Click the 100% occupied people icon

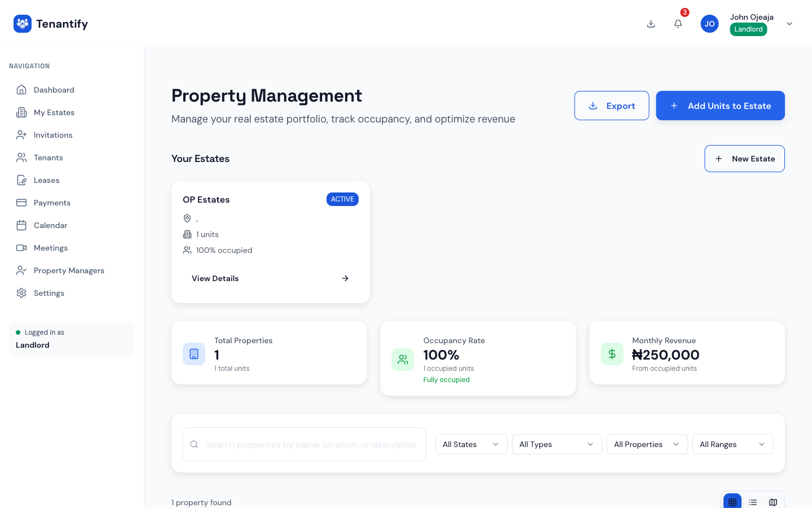[187, 250]
